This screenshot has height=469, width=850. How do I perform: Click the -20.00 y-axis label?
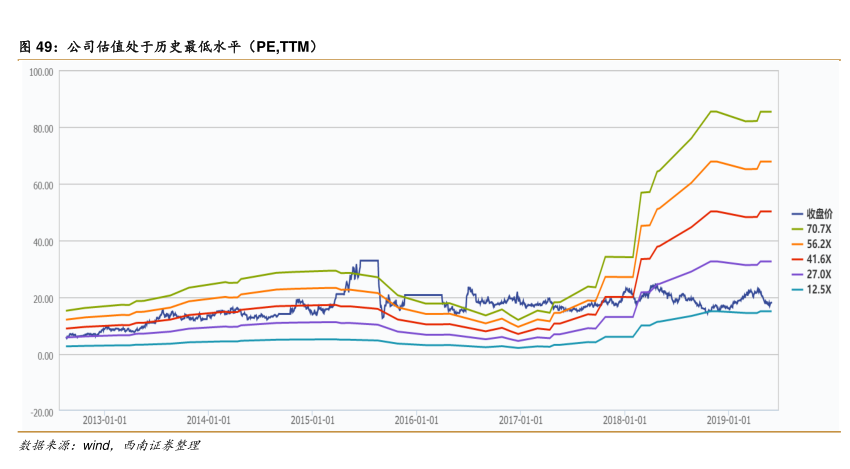click(x=42, y=412)
